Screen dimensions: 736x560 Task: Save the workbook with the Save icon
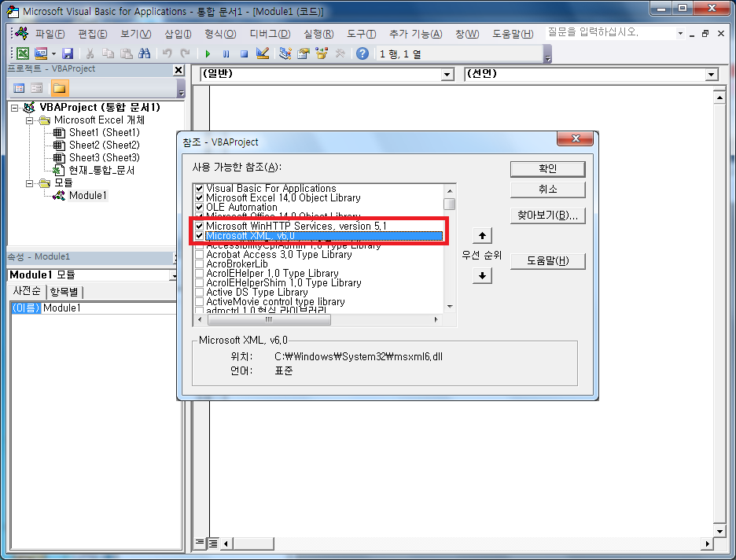point(68,53)
